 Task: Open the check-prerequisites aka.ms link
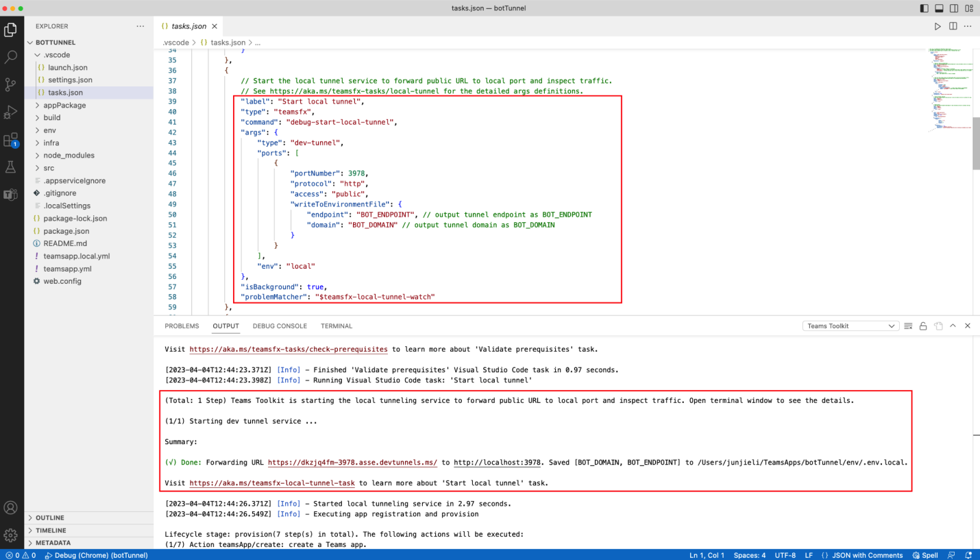289,349
